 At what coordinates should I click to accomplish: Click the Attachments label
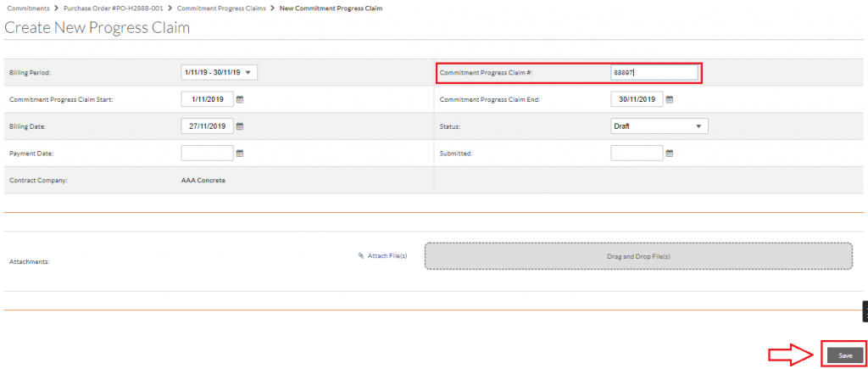click(30, 261)
